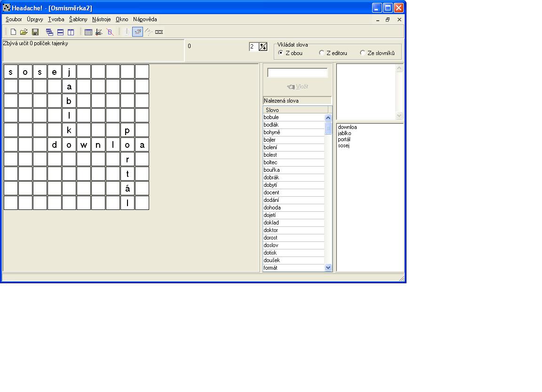This screenshot has height=392, width=542.
Task: Select word 'dotisk' in the list
Action: point(294,253)
